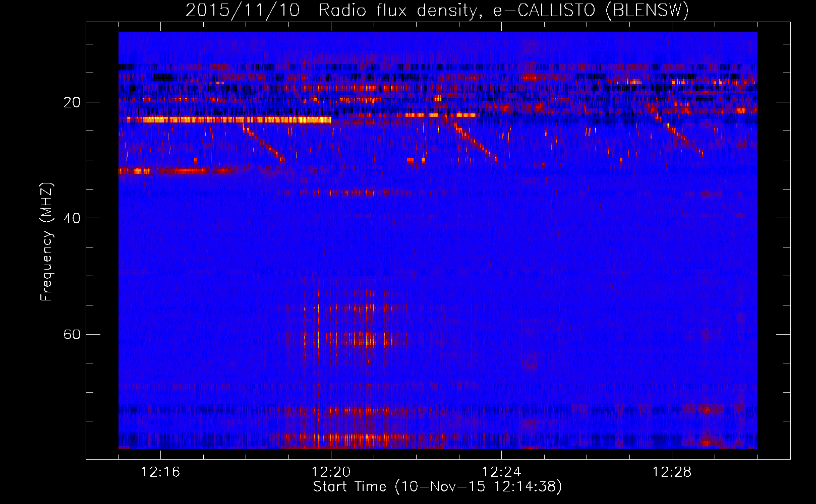Click the plot title "Radio flux density, e-CALLISTO (BLENSW)"
816x504 pixels.
pos(504,10)
